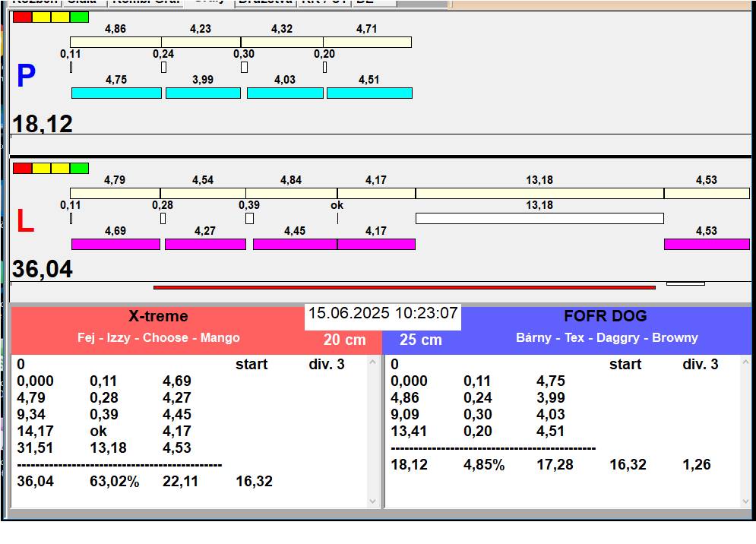Click the white 13,18 changeover bar in lane L
Image resolution: width=756 pixels, height=544 pixels.
[539, 219]
